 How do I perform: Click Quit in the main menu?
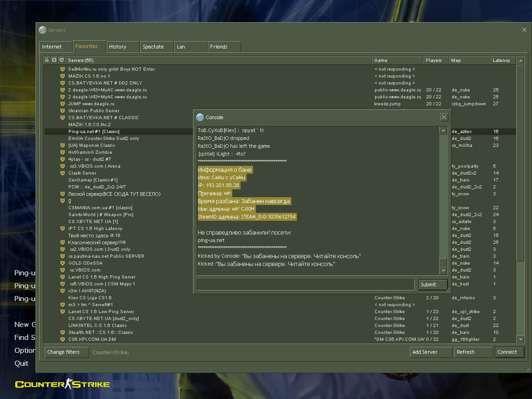[x=21, y=363]
